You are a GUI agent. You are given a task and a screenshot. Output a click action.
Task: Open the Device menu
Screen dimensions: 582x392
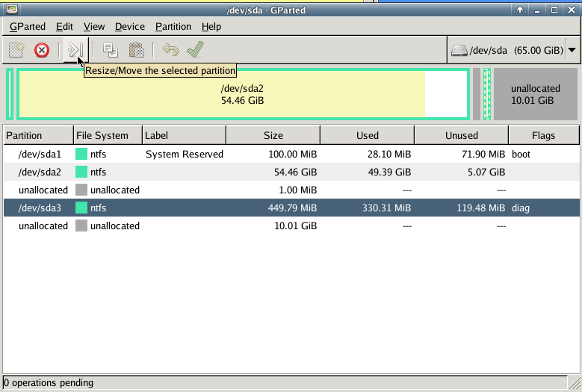[130, 26]
